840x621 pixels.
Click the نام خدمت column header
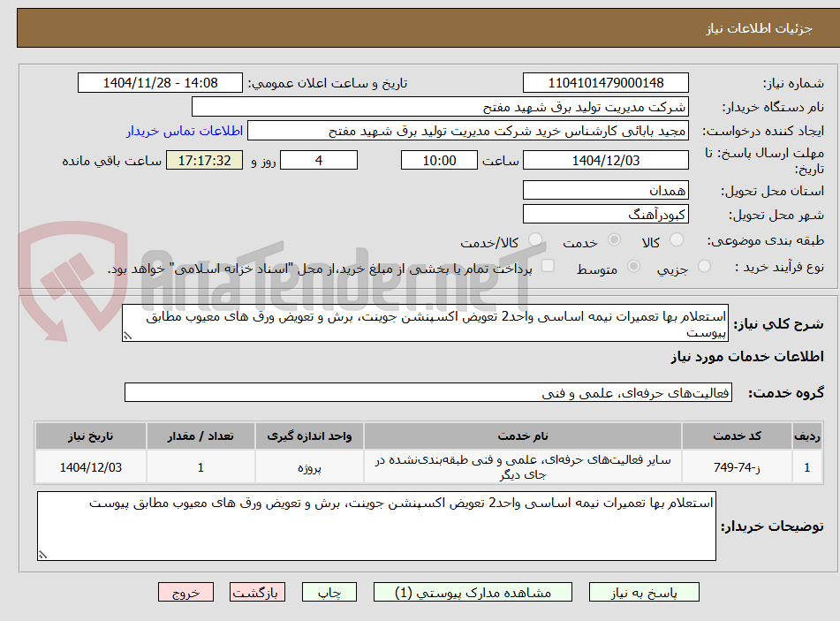click(x=523, y=436)
